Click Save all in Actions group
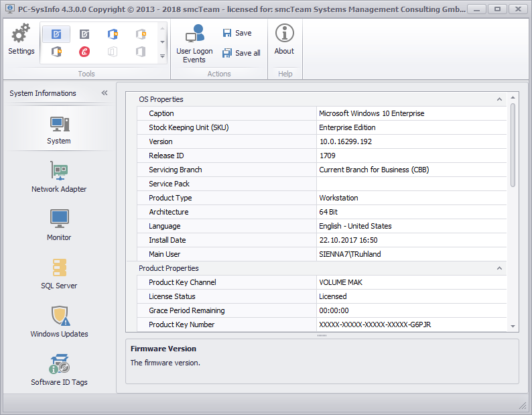 coord(241,53)
